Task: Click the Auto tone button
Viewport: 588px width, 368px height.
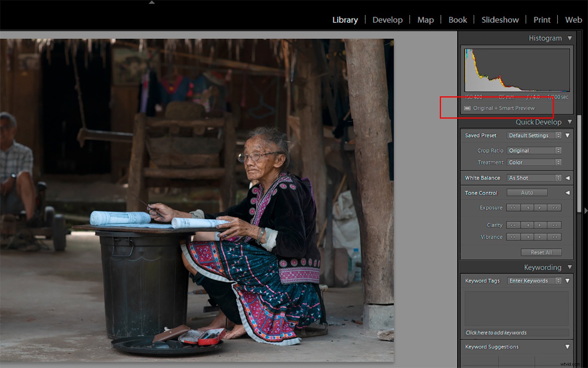Action: coord(527,192)
